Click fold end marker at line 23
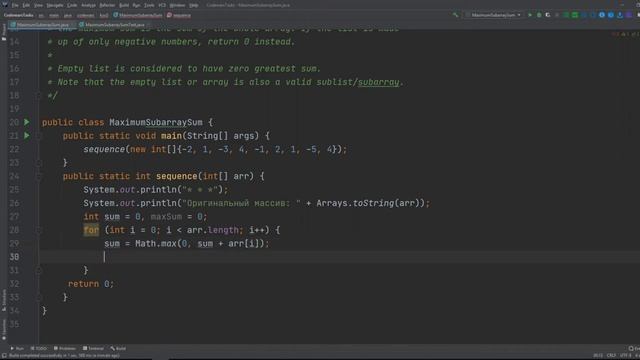 38,162
